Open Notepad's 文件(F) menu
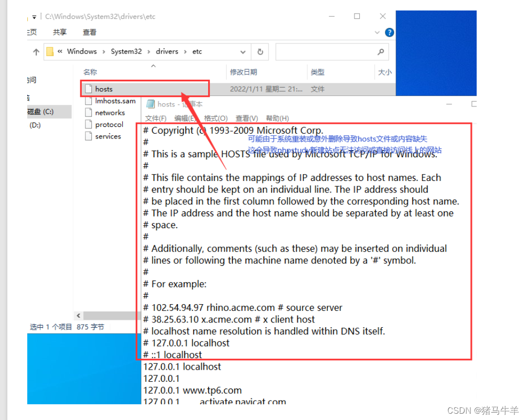Screen dimensions: 527x420 point(156,119)
